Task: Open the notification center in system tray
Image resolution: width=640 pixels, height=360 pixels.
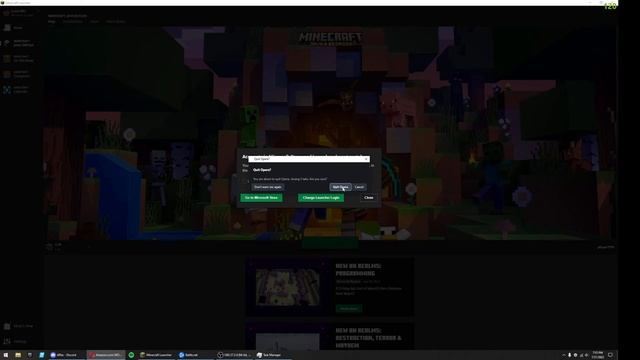Action: tap(611, 355)
